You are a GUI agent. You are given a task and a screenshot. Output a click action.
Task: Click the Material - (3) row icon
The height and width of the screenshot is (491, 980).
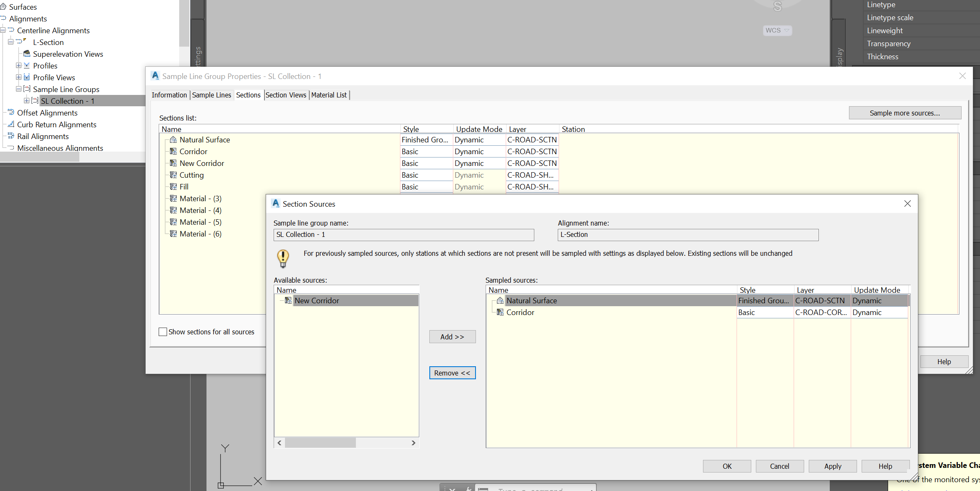point(173,199)
